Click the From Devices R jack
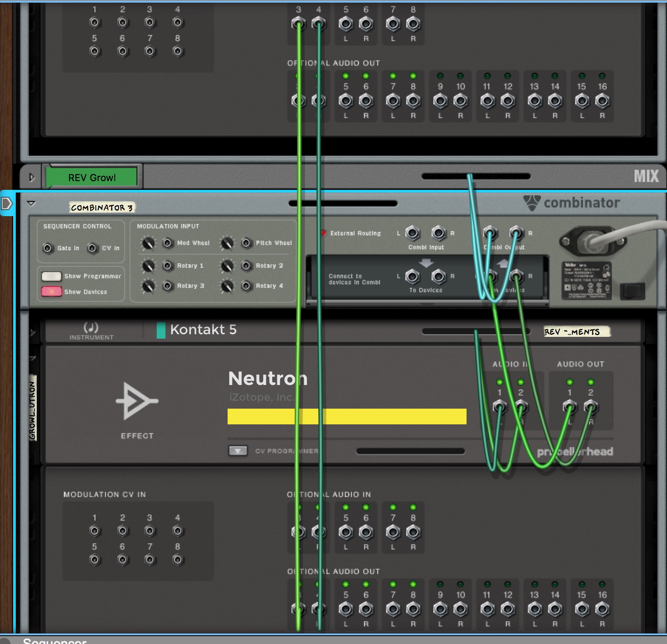The width and height of the screenshot is (667, 644). pos(516,276)
